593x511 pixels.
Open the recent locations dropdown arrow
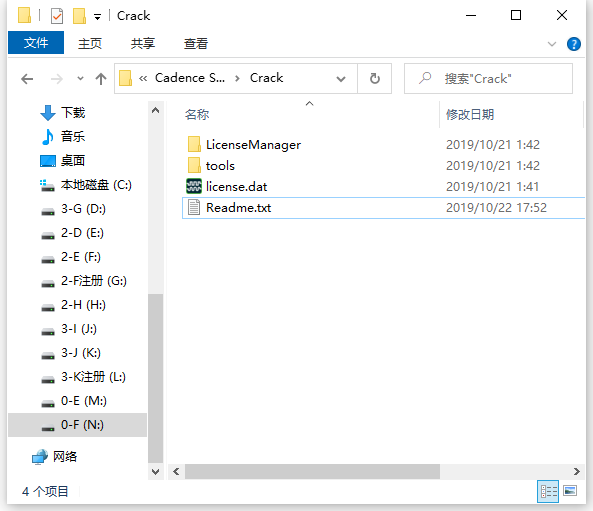click(80, 78)
